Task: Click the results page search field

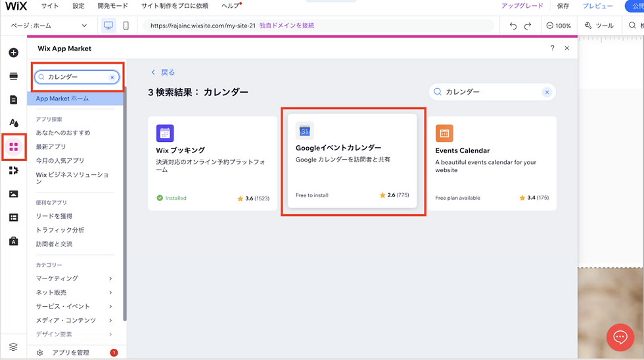Action: click(x=492, y=92)
